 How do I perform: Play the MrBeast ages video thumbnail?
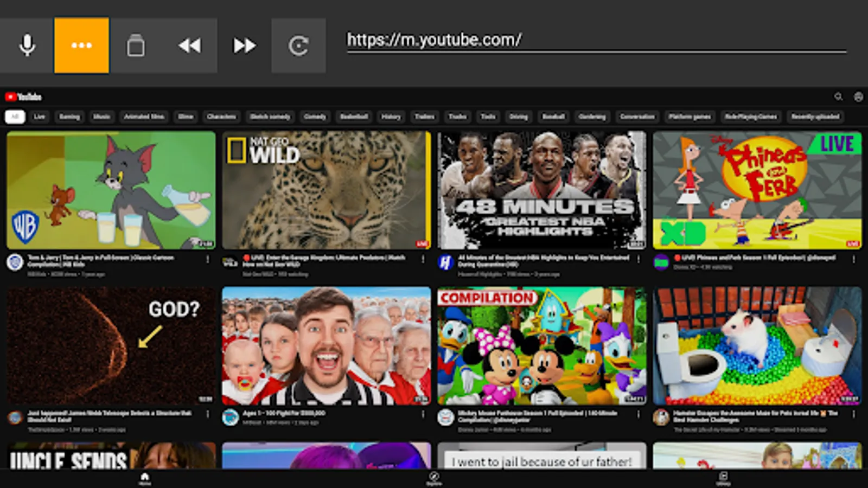pos(327,346)
